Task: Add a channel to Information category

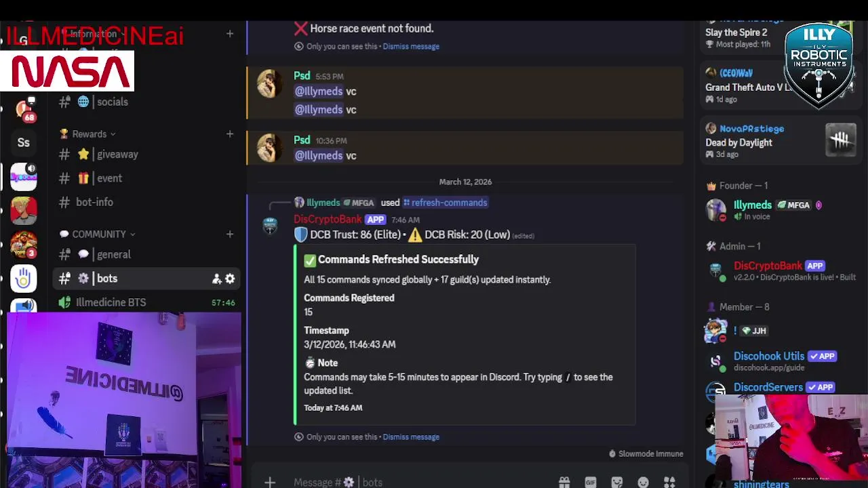Action: tap(230, 33)
